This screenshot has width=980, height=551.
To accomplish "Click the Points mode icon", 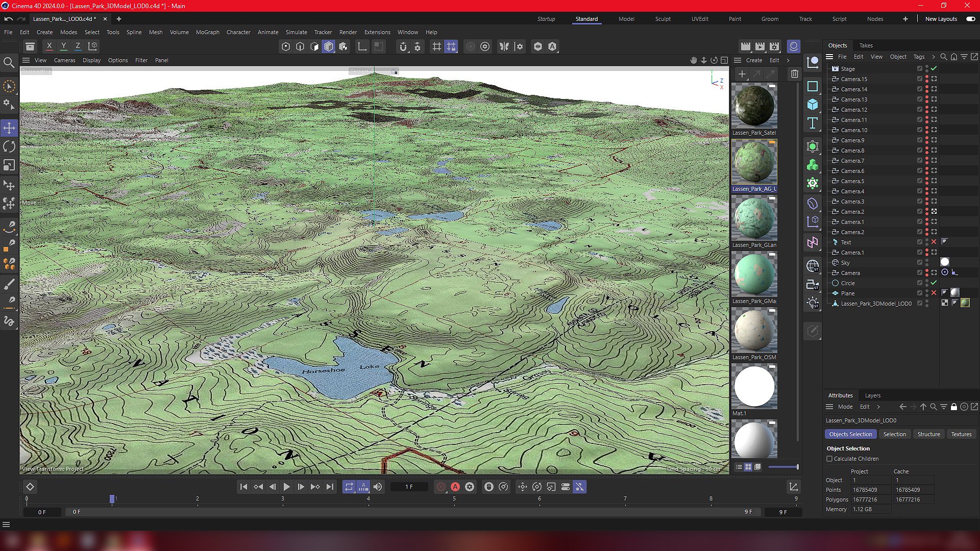I will [286, 46].
